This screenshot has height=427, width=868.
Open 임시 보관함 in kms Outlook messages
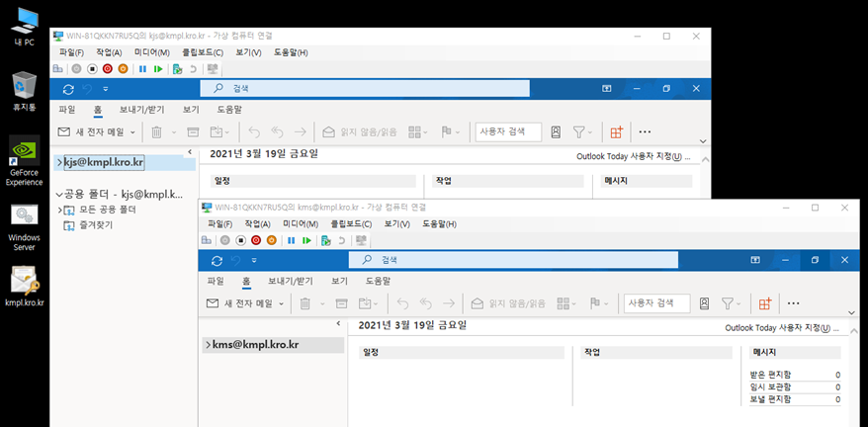click(x=770, y=387)
